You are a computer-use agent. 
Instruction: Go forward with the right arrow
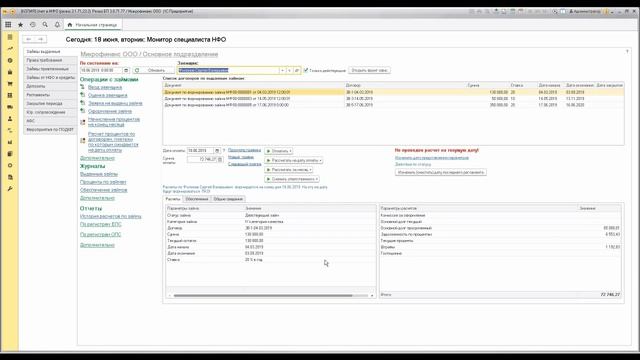40,39
